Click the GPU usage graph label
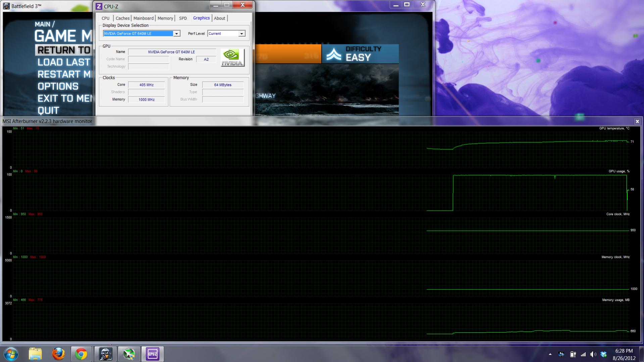 tap(619, 171)
